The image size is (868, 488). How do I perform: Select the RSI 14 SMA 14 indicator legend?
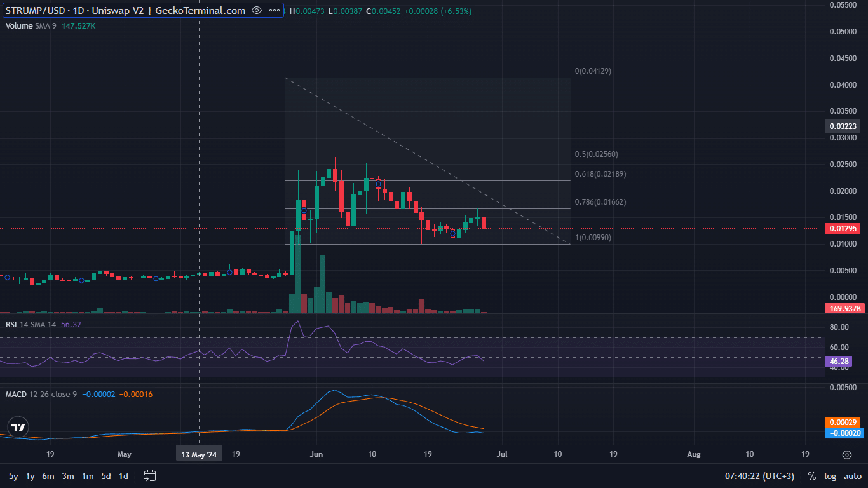31,324
